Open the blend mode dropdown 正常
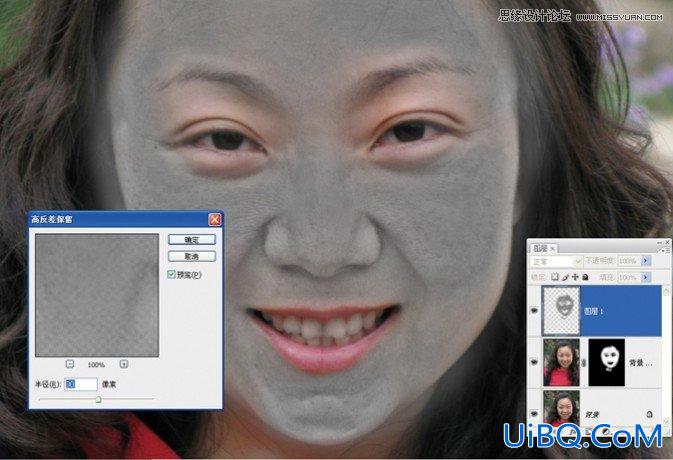 [x=556, y=261]
